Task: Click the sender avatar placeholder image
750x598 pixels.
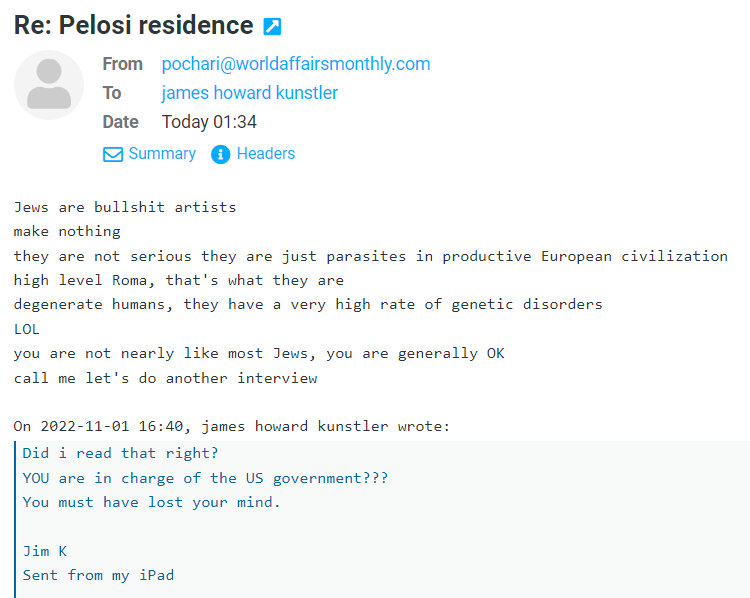Action: click(x=49, y=85)
